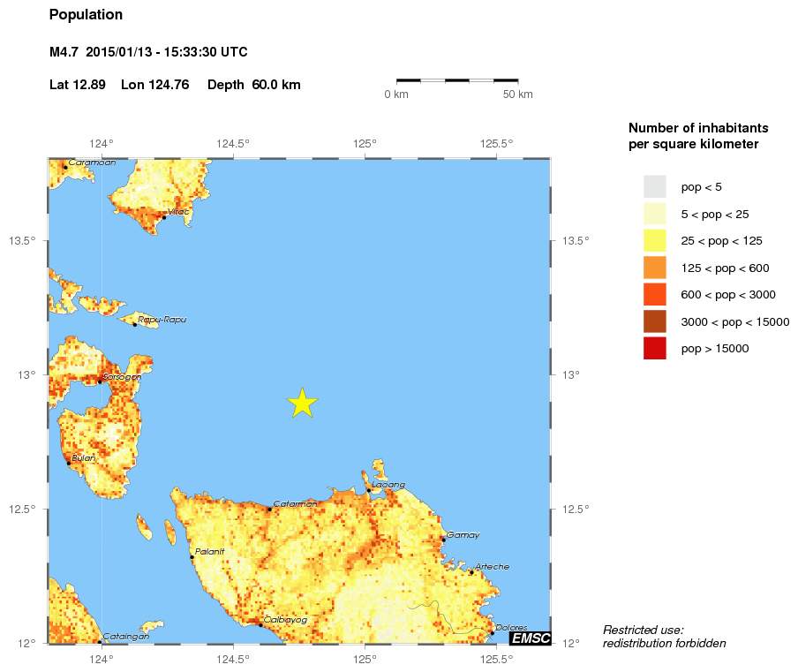
Task: Select the red 'pop > 15000' legend swatch
Action: 654,349
